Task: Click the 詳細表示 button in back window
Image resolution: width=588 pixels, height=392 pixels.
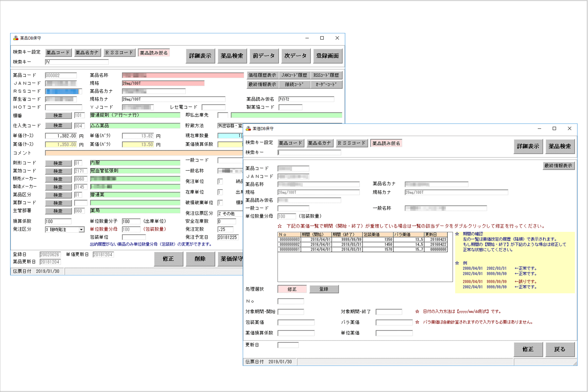Action: [200, 56]
